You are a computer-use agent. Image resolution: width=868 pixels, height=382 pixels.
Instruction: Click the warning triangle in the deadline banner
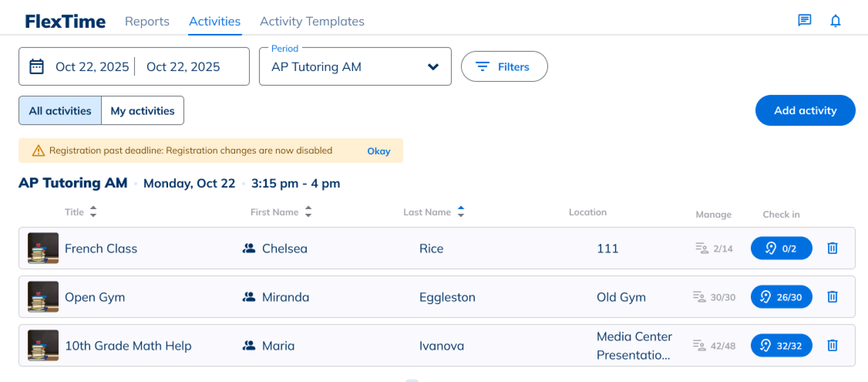(x=39, y=151)
